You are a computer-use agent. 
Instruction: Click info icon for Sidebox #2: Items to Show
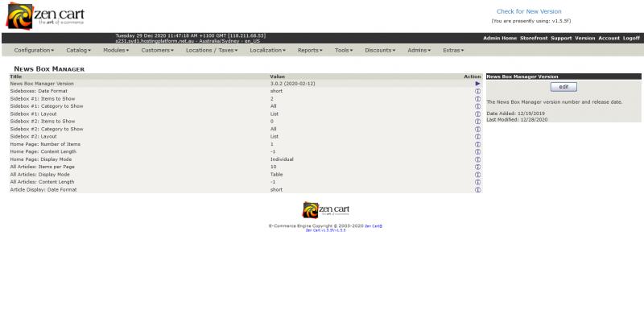click(x=477, y=122)
